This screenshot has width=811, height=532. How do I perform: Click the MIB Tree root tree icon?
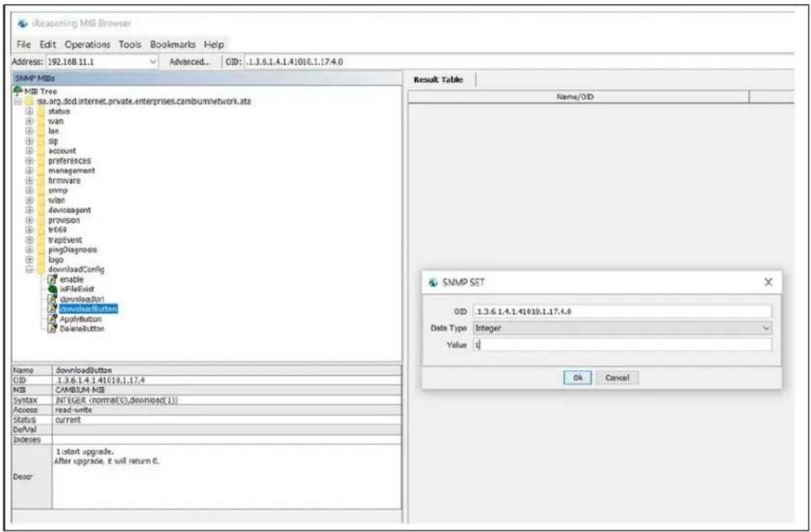(x=17, y=91)
